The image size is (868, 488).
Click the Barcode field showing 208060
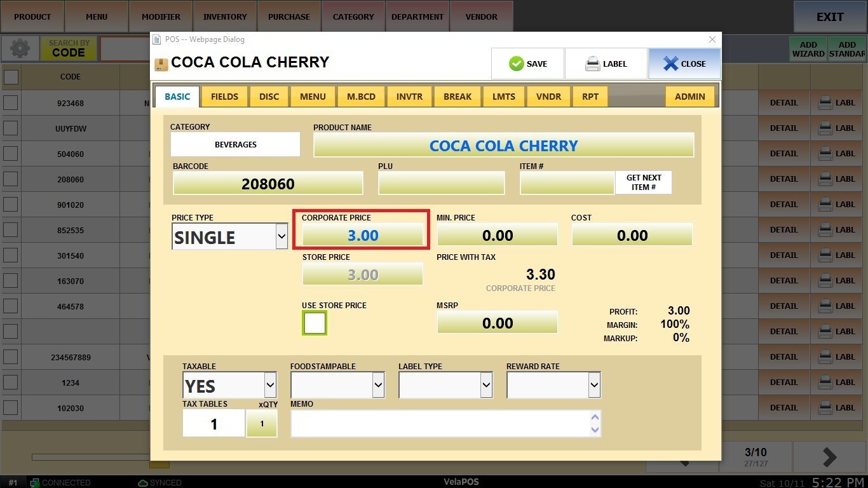point(268,184)
